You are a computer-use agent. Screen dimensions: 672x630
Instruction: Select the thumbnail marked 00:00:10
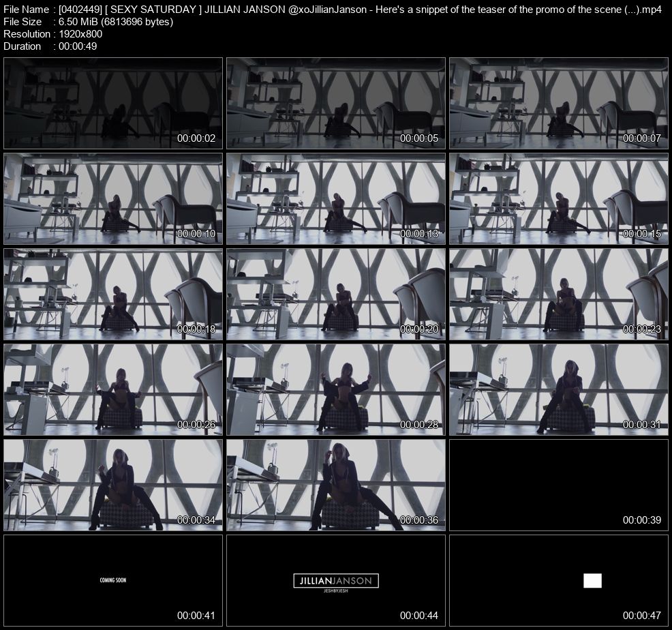tap(112, 198)
